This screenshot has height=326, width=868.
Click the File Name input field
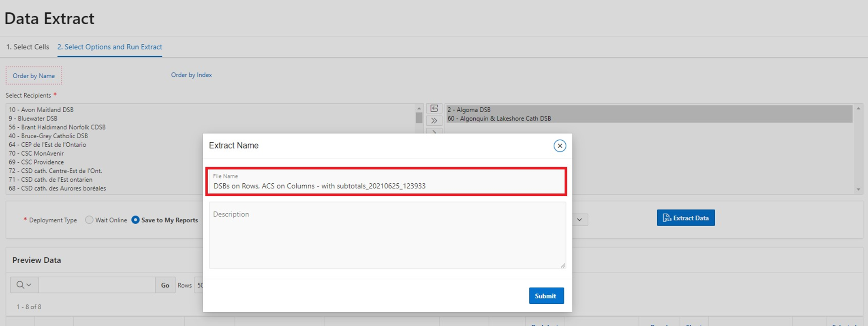point(386,186)
